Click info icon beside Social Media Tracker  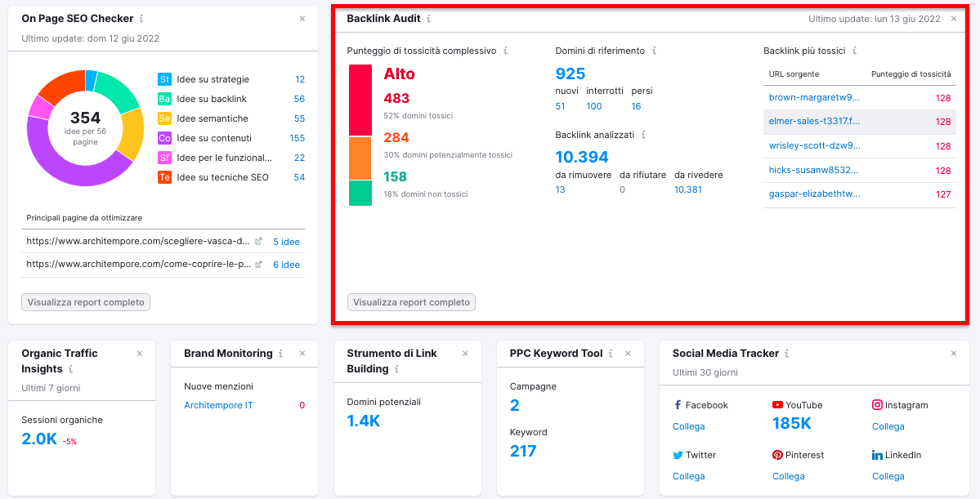click(788, 354)
